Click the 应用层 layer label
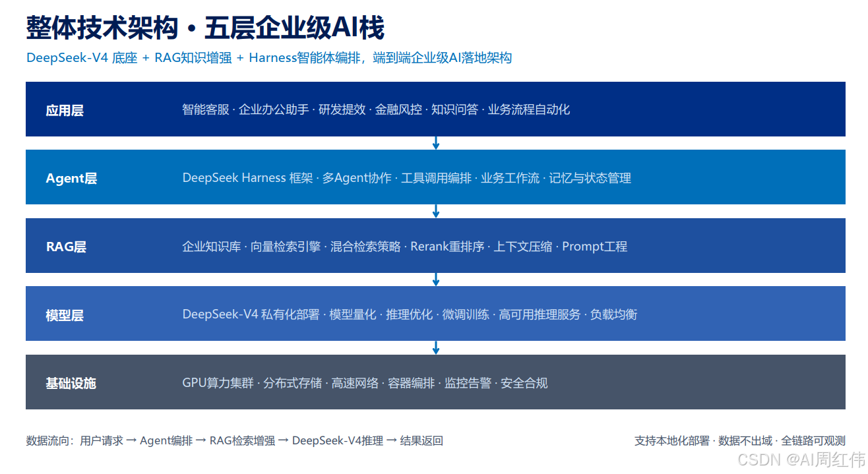 pyautogui.click(x=65, y=110)
